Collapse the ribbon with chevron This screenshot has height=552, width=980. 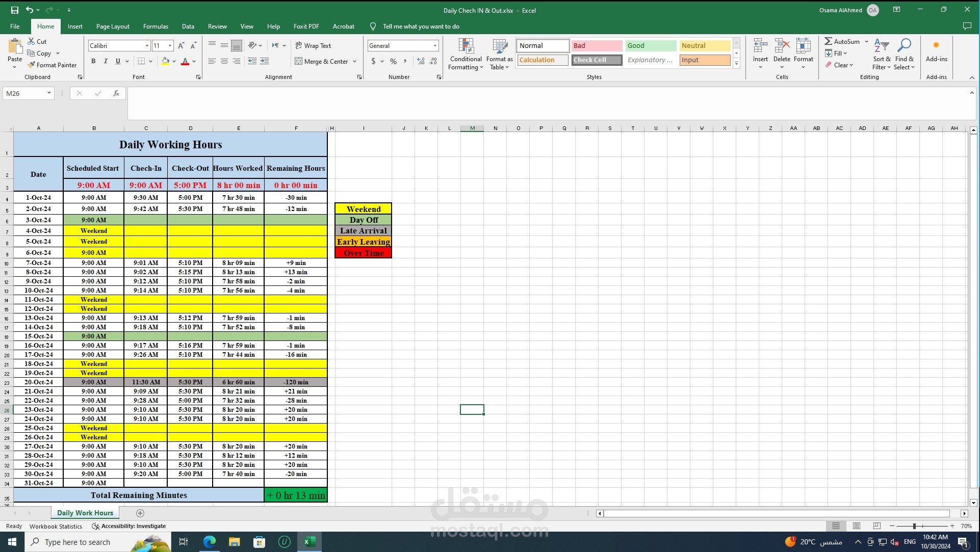coord(972,77)
